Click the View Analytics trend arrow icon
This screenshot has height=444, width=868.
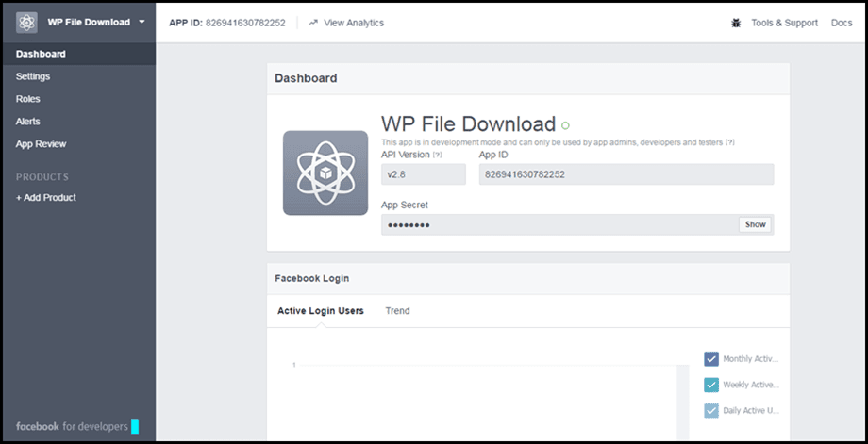[x=312, y=23]
